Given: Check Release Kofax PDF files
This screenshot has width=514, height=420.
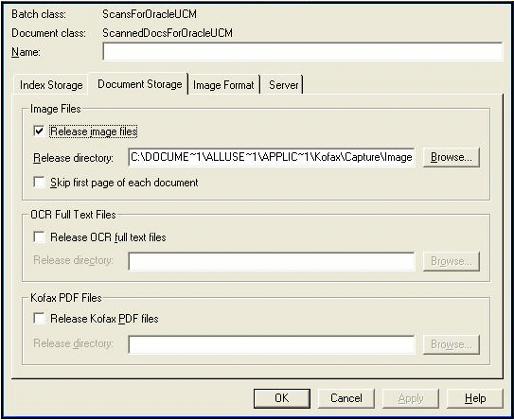Looking at the screenshot, I should tap(39, 318).
